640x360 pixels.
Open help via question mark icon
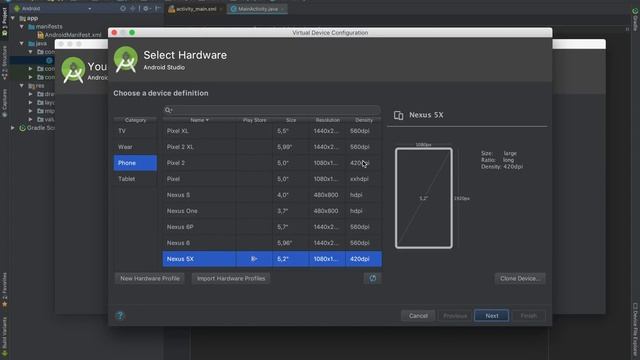[120, 316]
